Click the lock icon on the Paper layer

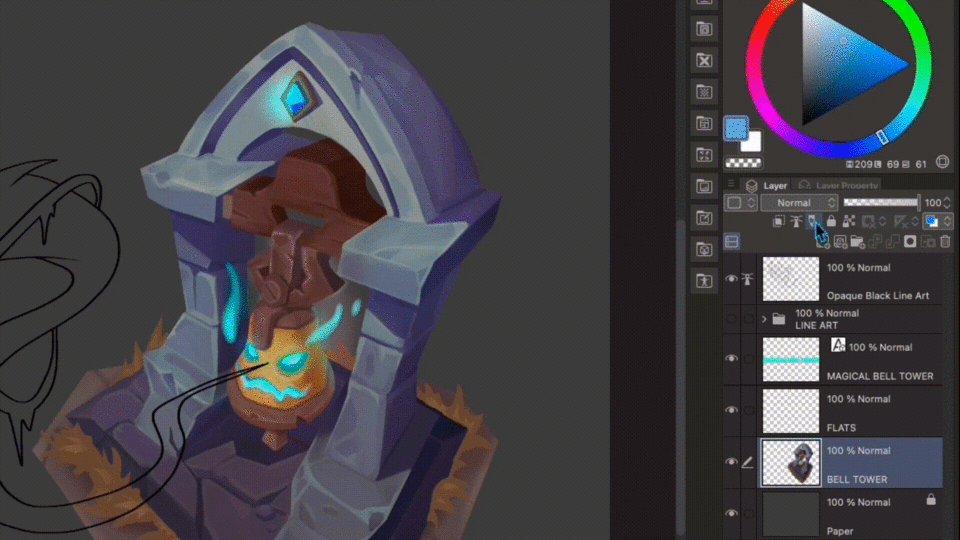(x=931, y=499)
